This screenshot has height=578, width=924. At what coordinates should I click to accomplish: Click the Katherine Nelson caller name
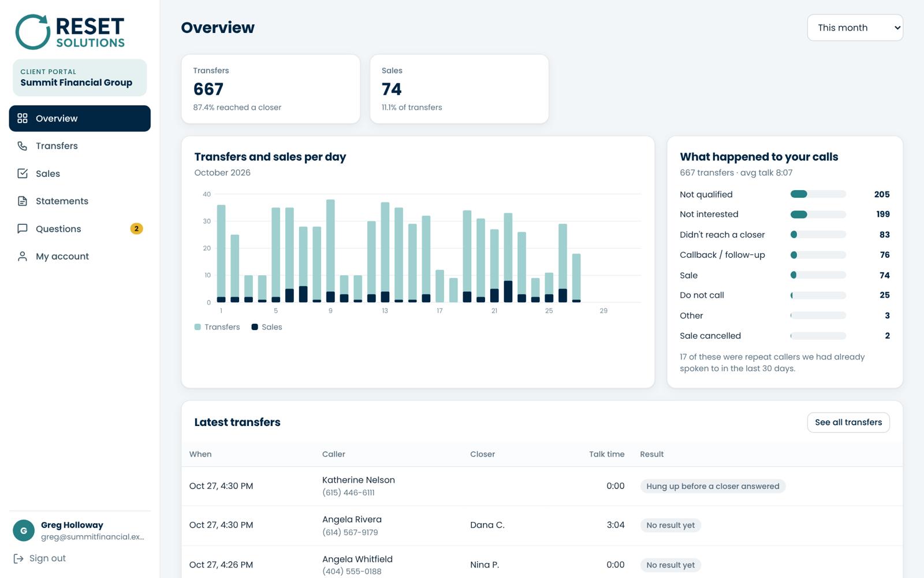coord(359,480)
